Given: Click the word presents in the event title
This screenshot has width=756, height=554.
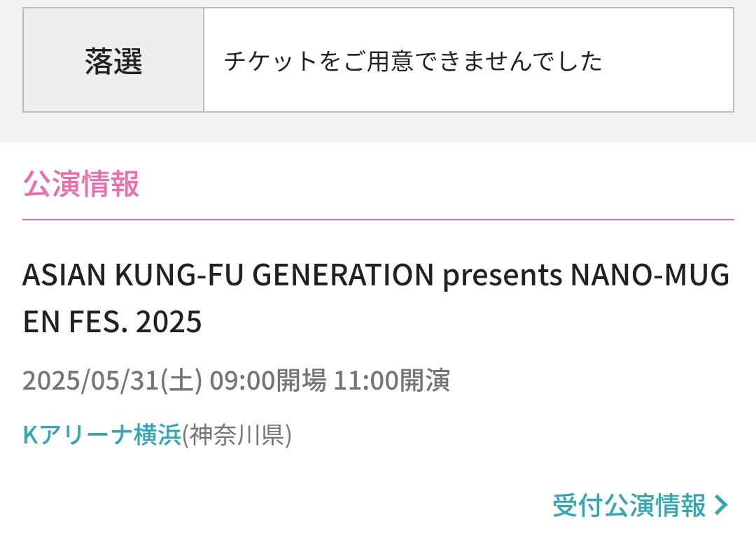Looking at the screenshot, I should (x=502, y=276).
